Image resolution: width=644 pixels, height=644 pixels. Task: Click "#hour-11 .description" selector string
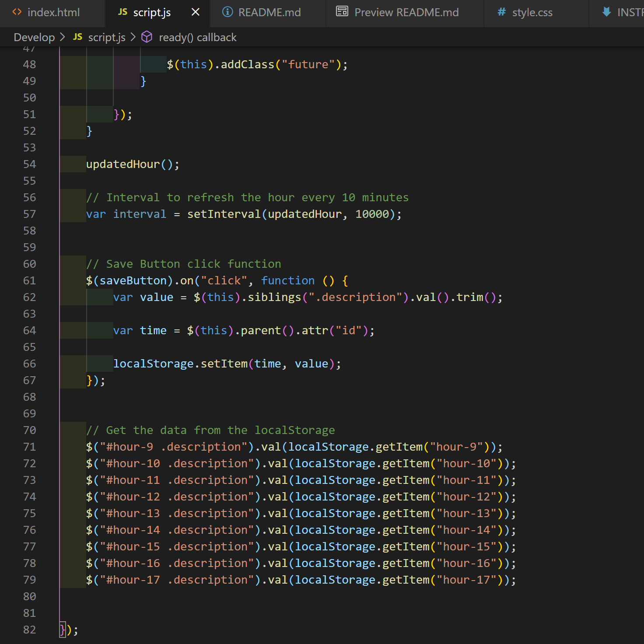(x=177, y=480)
